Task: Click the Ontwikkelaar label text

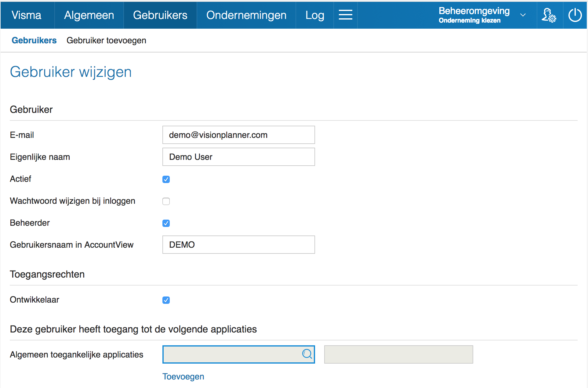Action: (x=34, y=300)
